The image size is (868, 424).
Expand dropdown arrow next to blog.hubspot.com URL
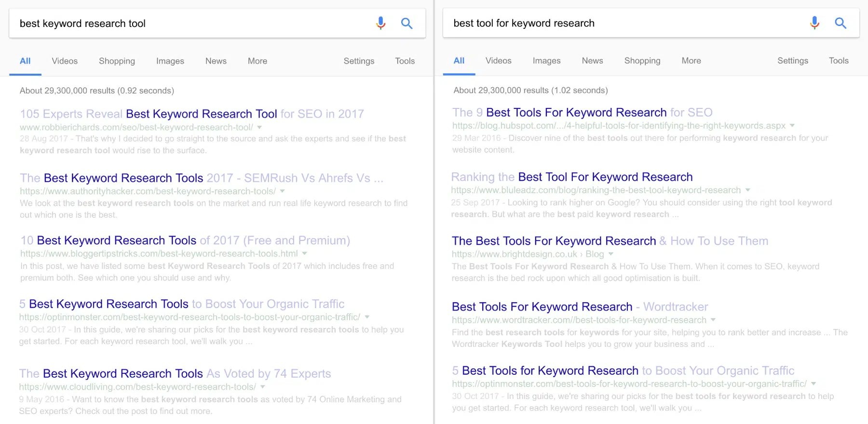click(x=792, y=126)
